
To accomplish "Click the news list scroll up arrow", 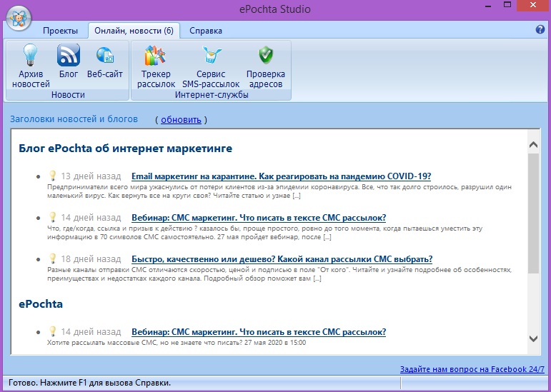I will pos(533,144).
